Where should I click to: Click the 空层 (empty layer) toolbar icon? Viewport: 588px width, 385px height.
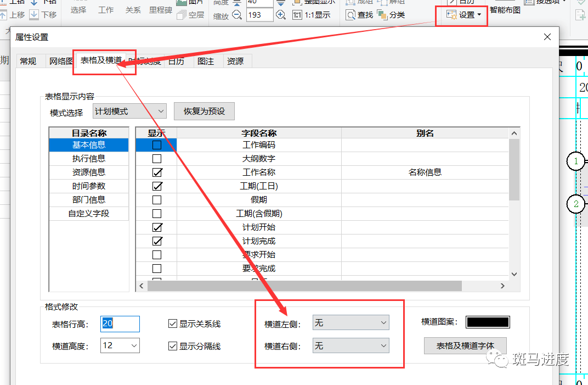pyautogui.click(x=182, y=15)
